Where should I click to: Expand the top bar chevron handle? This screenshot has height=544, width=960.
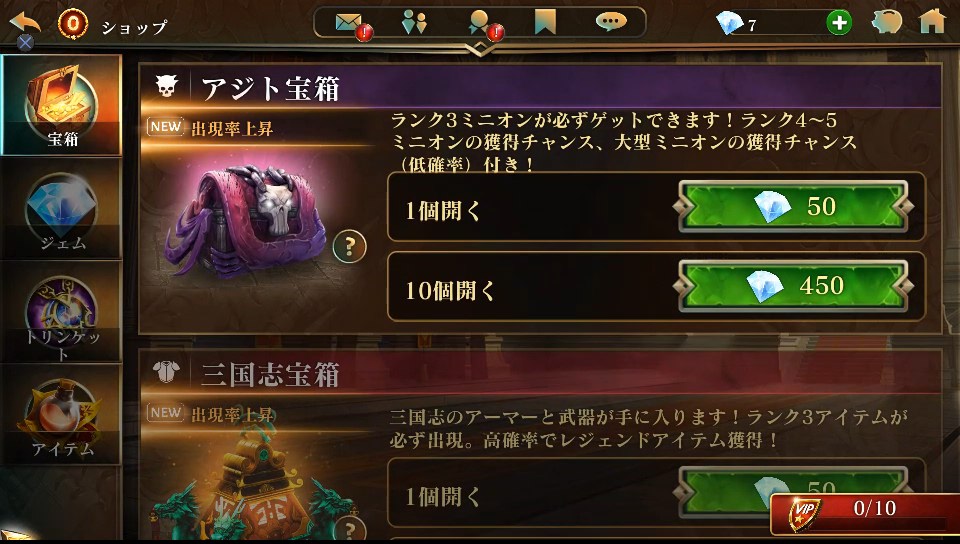[481, 49]
